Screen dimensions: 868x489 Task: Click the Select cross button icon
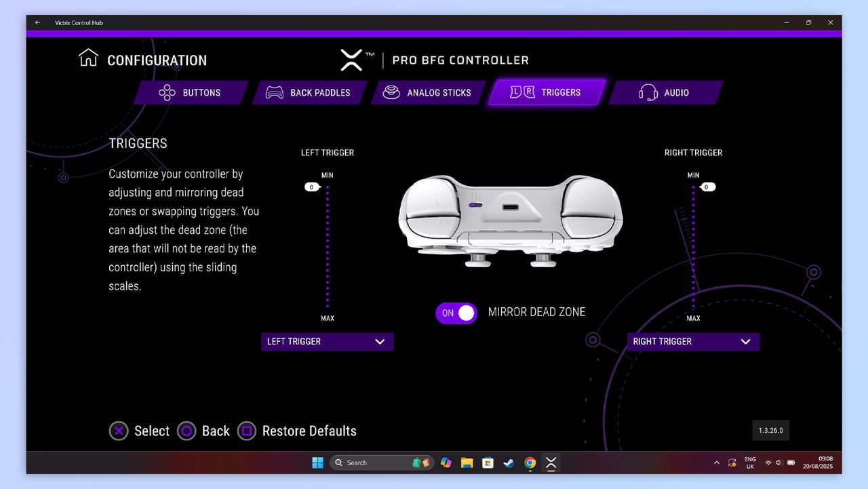119,431
